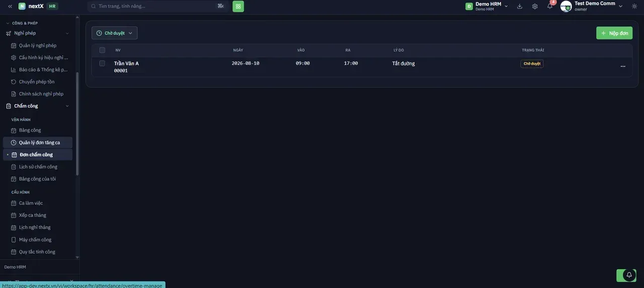Open row actions menu for Trần Văn A
This screenshot has width=644, height=288.
[x=623, y=66]
